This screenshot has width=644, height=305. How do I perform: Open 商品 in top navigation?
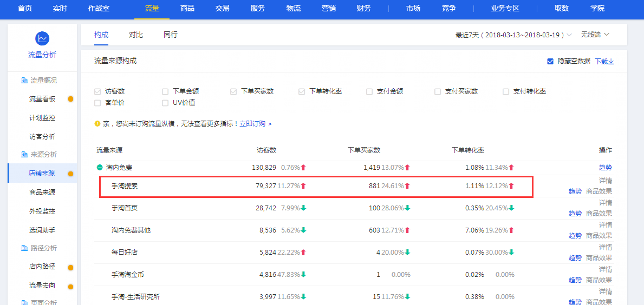click(187, 8)
